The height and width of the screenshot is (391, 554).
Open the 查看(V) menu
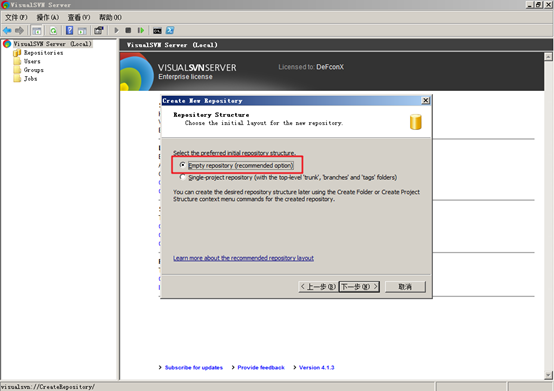tap(79, 17)
